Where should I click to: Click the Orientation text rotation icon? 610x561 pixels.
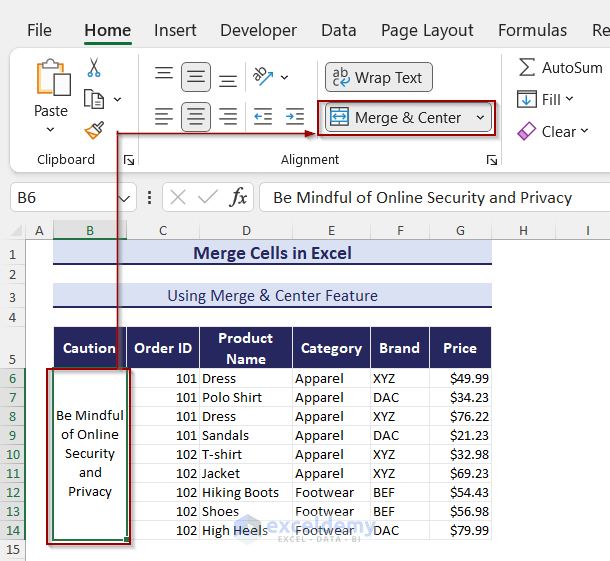click(x=263, y=76)
